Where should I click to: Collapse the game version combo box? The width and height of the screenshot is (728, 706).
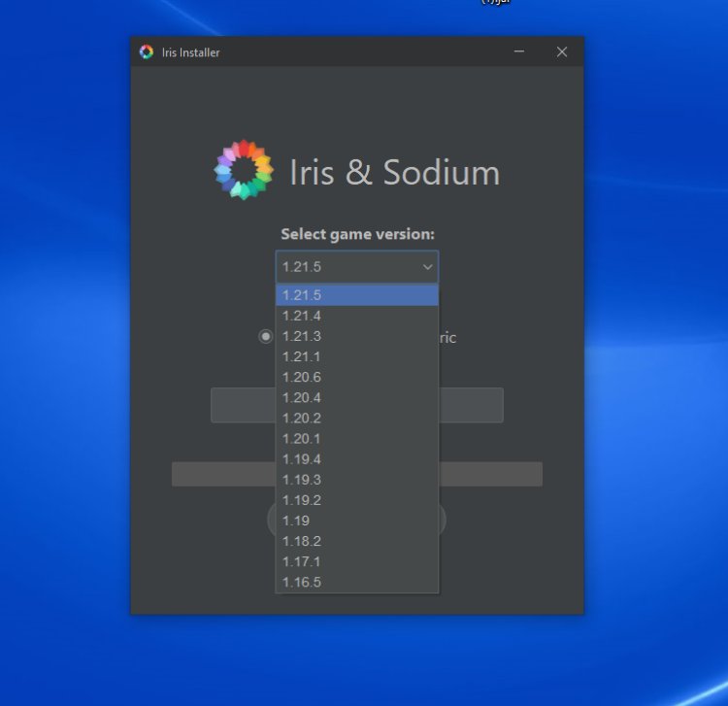(356, 267)
